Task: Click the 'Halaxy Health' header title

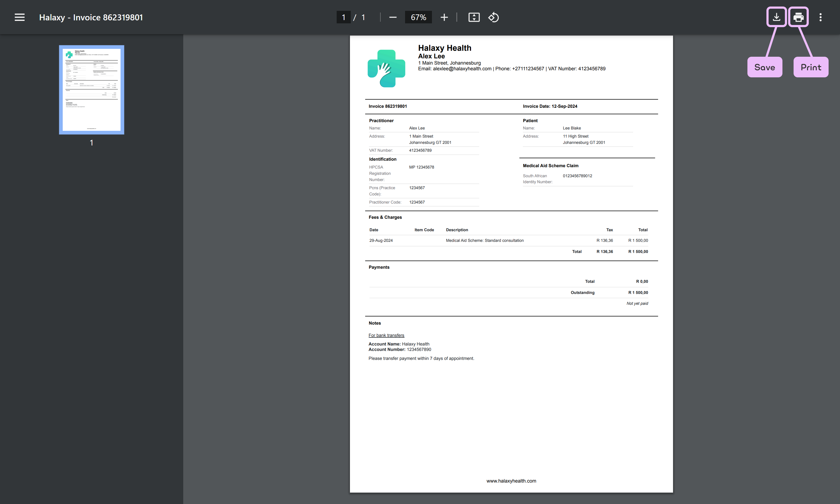Action: pos(445,48)
